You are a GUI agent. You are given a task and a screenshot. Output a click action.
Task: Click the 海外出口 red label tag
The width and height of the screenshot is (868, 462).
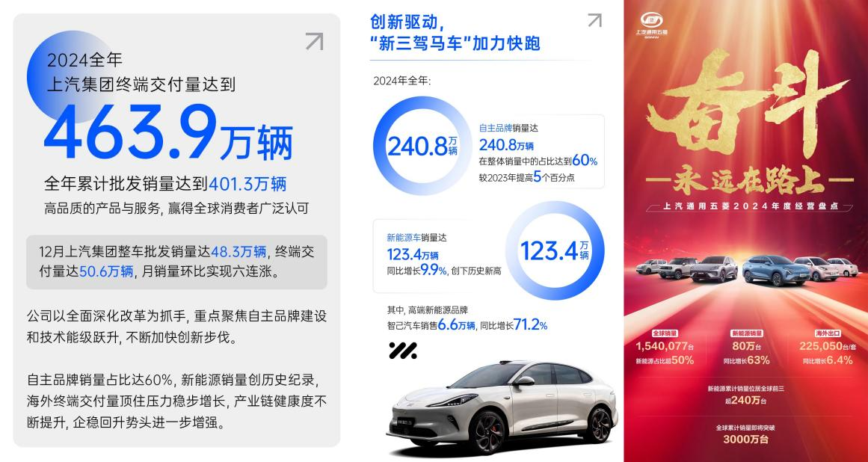(x=828, y=333)
